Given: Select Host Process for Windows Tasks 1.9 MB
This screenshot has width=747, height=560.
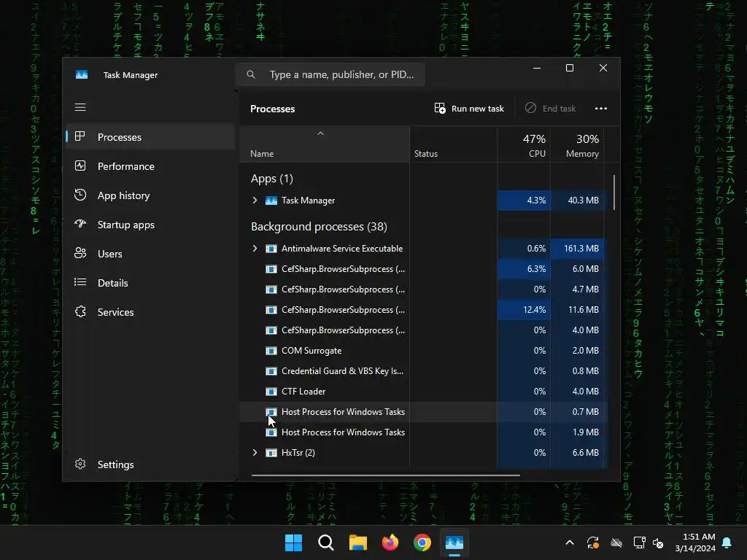Looking at the screenshot, I should (422, 432).
